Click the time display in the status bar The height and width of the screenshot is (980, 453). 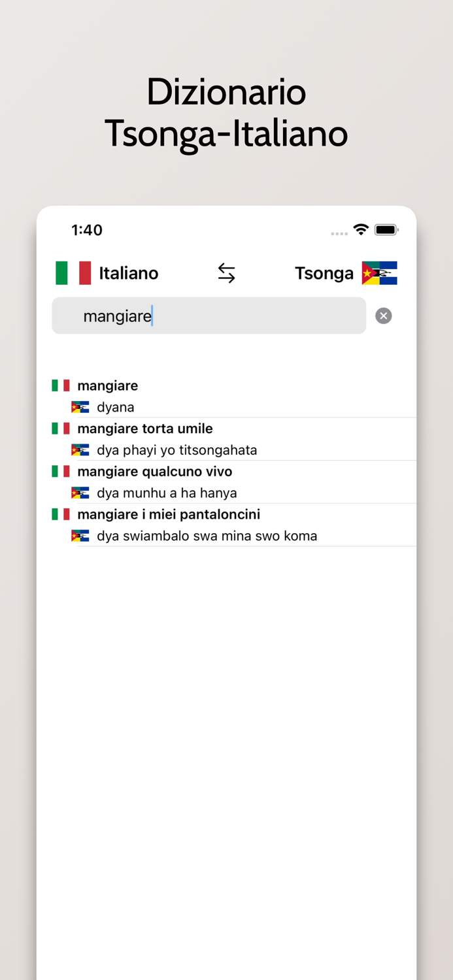pos(87,229)
